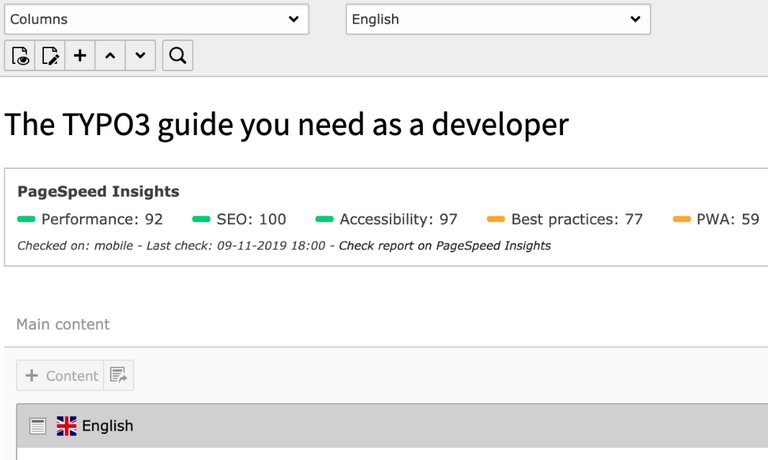Click the View webpage icon

point(20,56)
